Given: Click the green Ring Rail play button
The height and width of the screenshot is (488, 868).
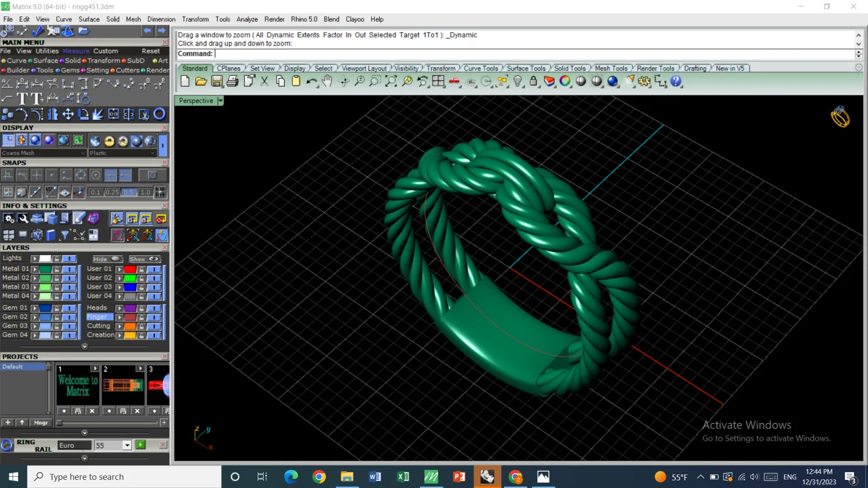Looking at the screenshot, I should (x=141, y=445).
